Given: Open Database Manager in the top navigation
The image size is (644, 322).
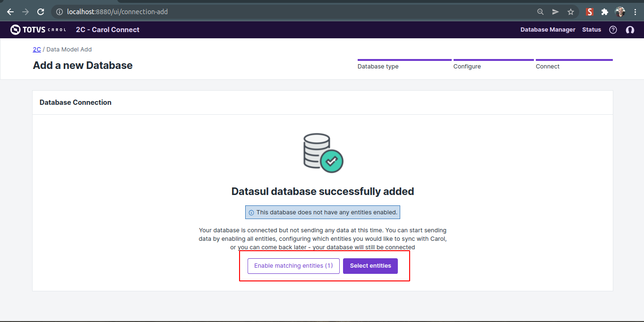Looking at the screenshot, I should [548, 30].
